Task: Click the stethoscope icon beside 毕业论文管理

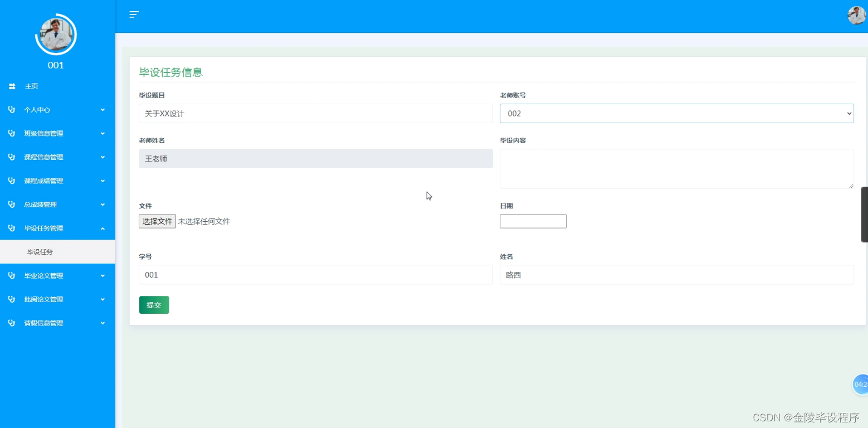Action: [x=12, y=276]
